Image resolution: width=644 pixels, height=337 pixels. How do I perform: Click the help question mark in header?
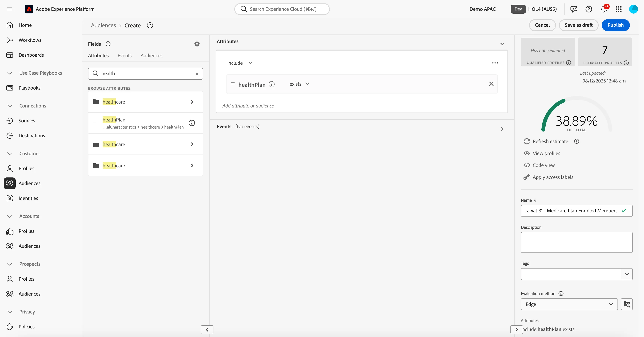click(x=589, y=9)
